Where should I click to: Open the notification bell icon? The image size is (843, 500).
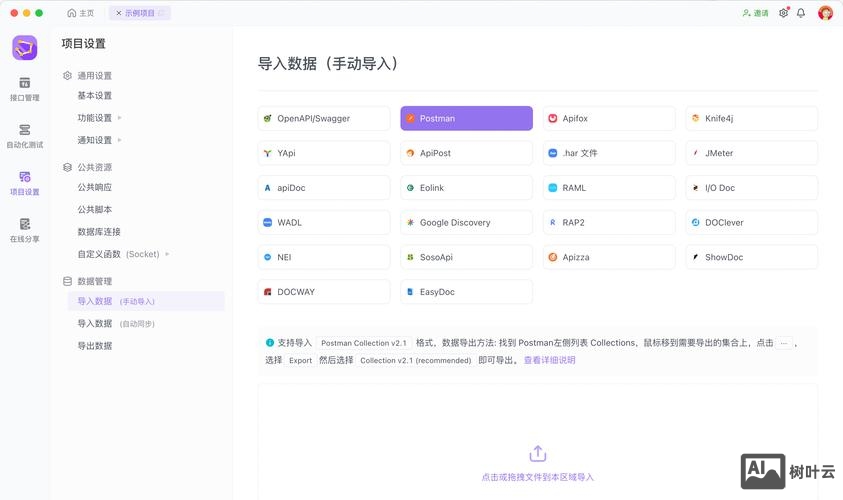click(801, 13)
